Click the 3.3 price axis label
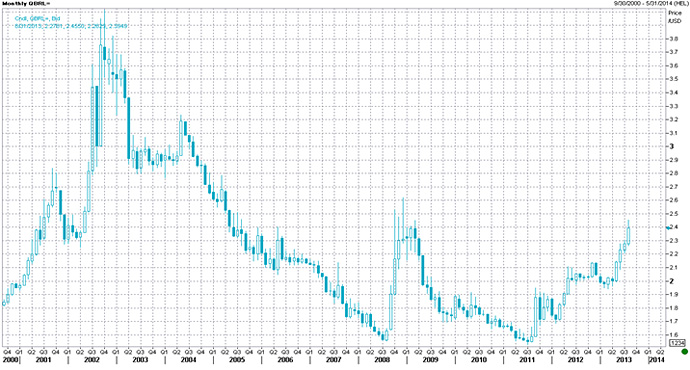 click(x=673, y=106)
